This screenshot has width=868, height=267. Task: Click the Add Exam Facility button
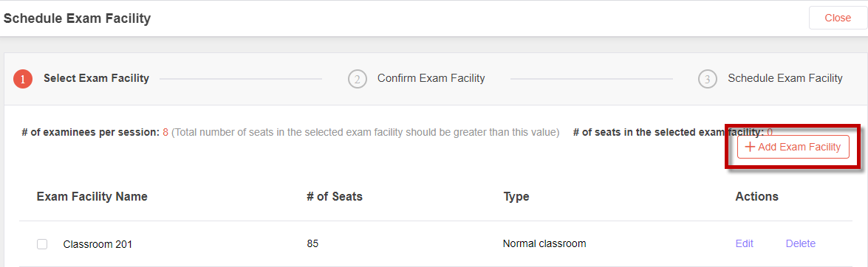(x=793, y=147)
